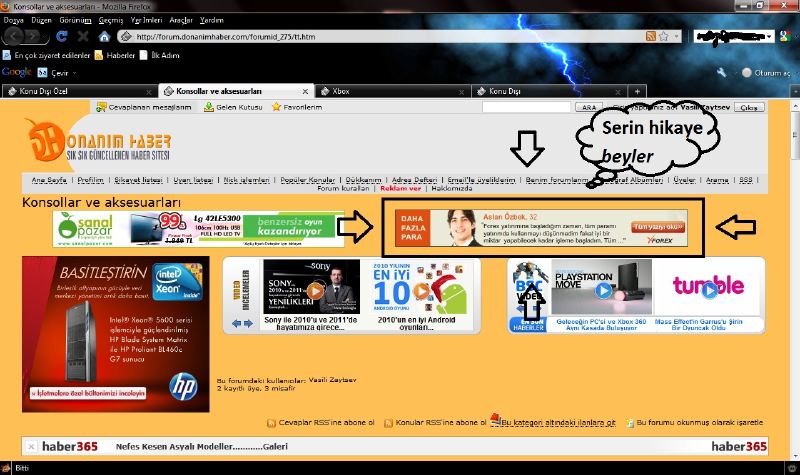800x475 pixels.
Task: Click the Çıkış logout button
Action: [x=750, y=107]
